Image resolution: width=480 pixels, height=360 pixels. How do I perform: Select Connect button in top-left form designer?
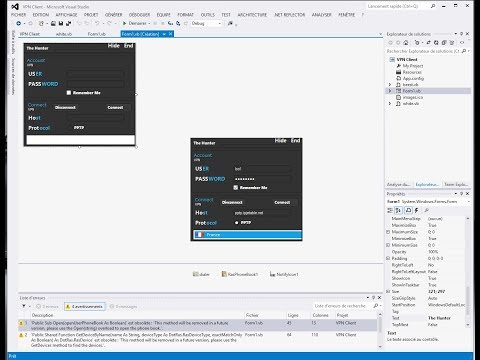point(115,107)
